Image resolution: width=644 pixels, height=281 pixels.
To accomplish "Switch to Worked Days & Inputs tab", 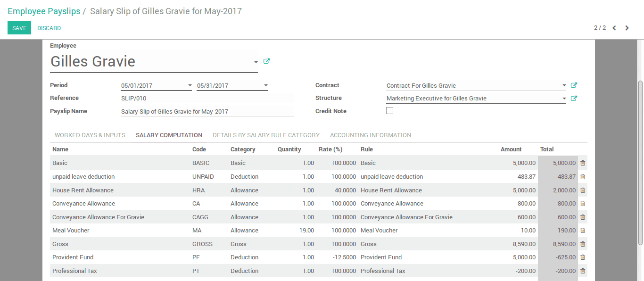I will [90, 135].
